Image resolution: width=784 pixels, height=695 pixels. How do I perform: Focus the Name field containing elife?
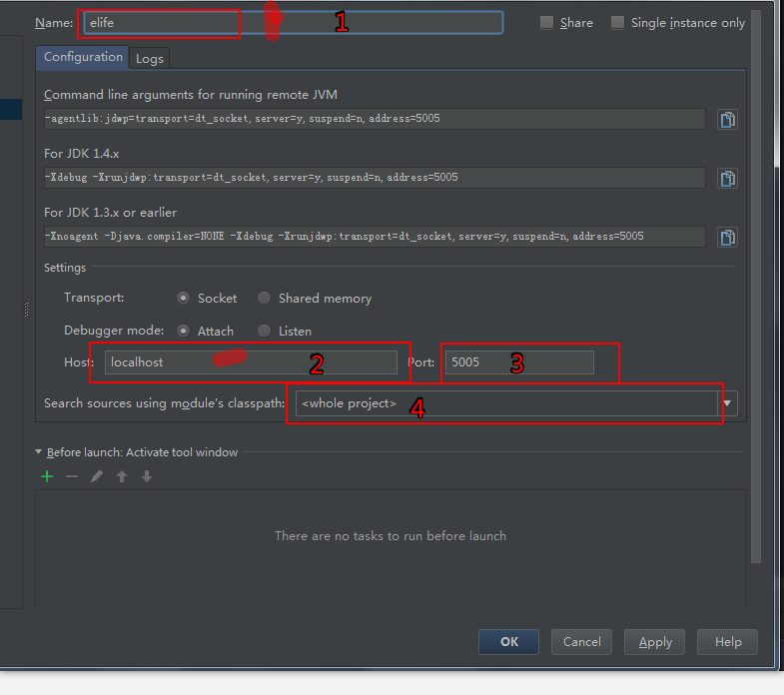click(293, 23)
